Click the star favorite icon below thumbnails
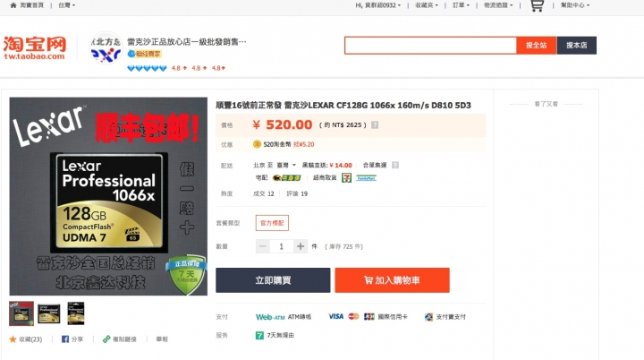 click(13, 339)
